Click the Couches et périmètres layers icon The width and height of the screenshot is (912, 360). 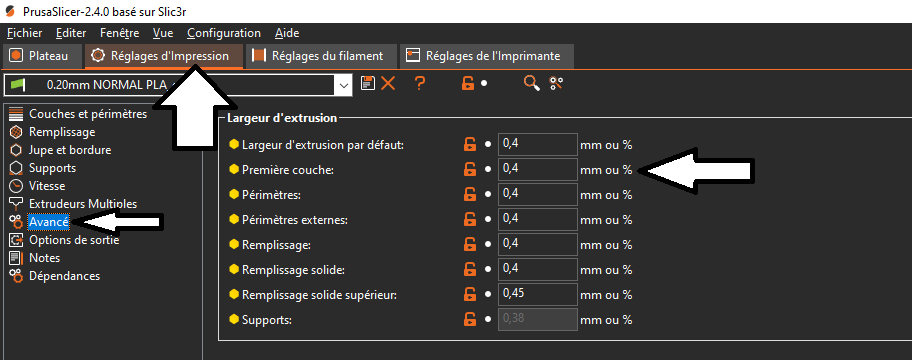[16, 114]
